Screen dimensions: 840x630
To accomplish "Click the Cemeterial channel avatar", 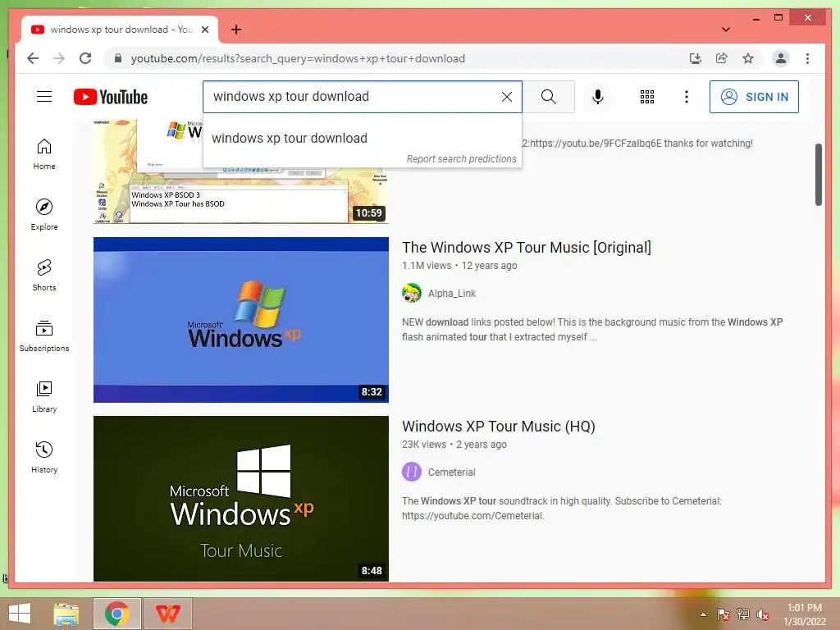I will pyautogui.click(x=412, y=472).
